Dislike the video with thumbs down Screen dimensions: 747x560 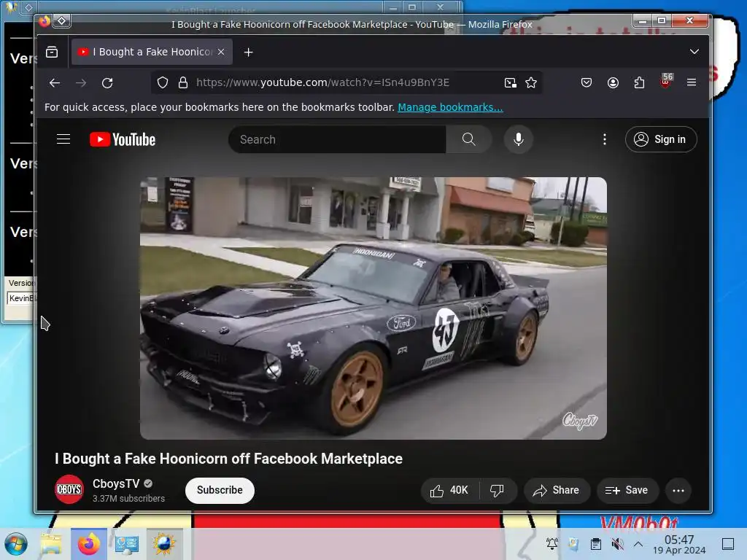pos(497,491)
